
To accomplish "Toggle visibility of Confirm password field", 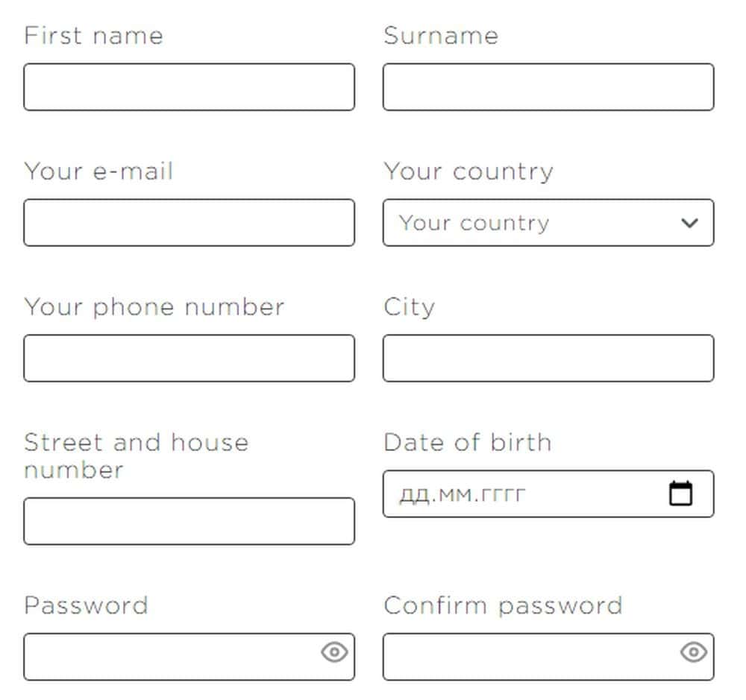I will (x=694, y=652).
